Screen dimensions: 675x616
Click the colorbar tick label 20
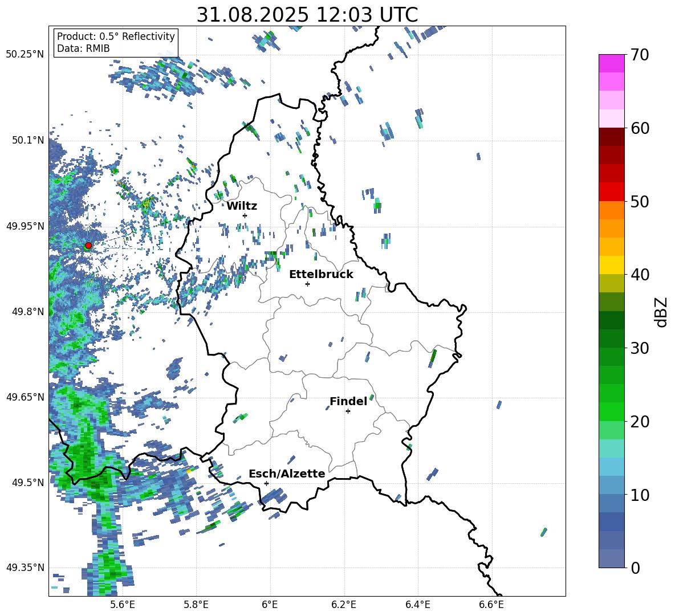point(640,421)
